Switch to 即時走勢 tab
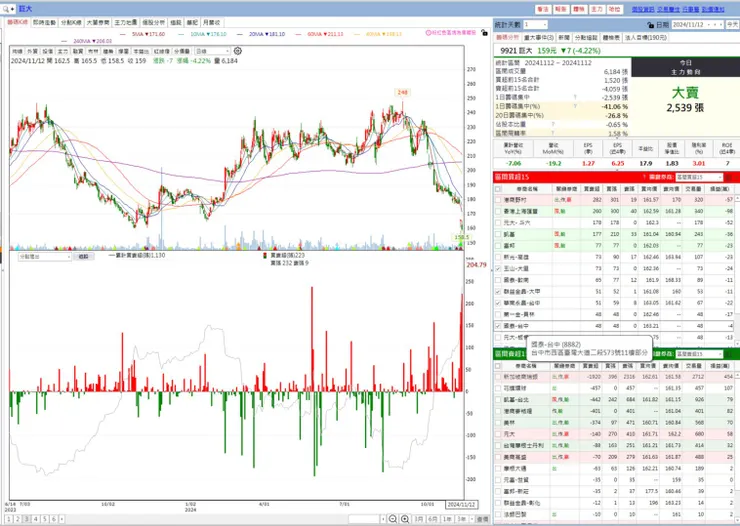Viewport: 740px width, 526px height. [44, 22]
